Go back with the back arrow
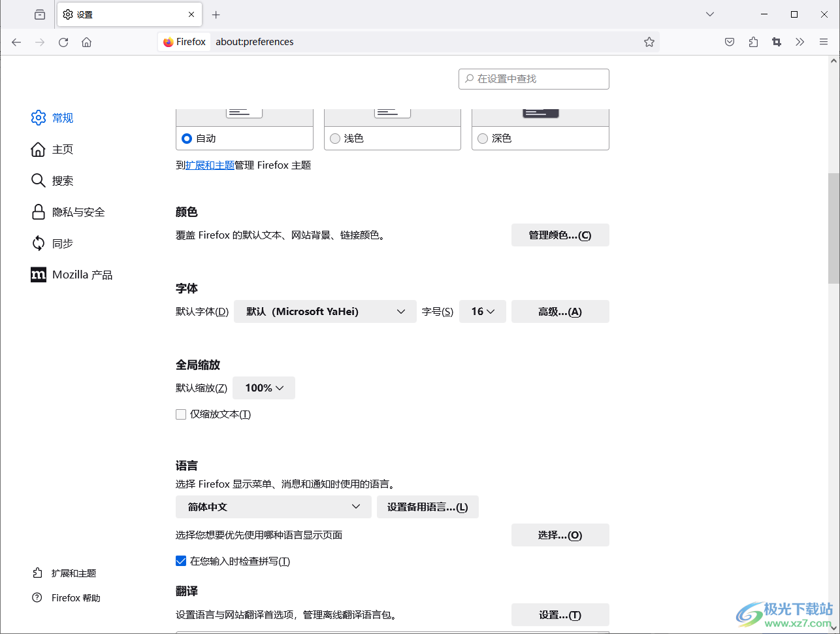 click(x=16, y=42)
